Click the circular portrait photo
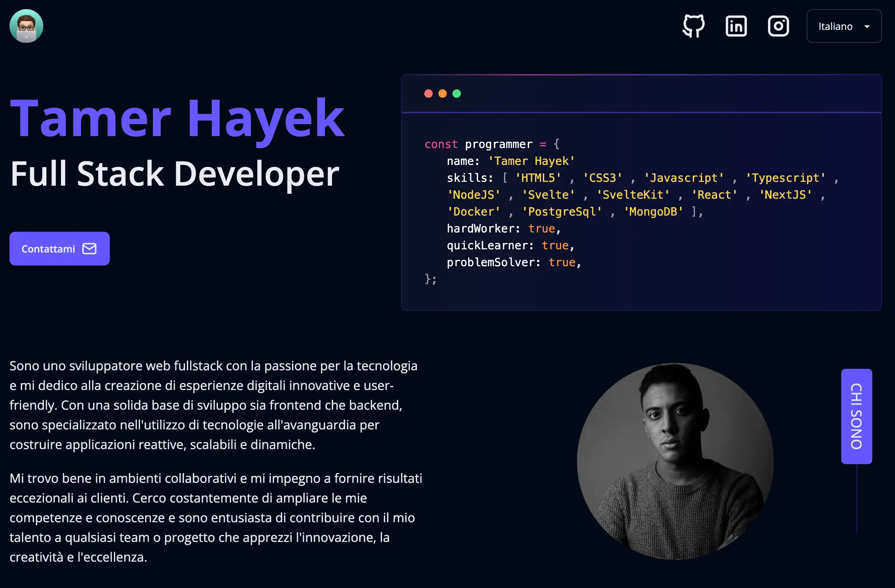Screen dimensions: 895x588 [x=675, y=461]
